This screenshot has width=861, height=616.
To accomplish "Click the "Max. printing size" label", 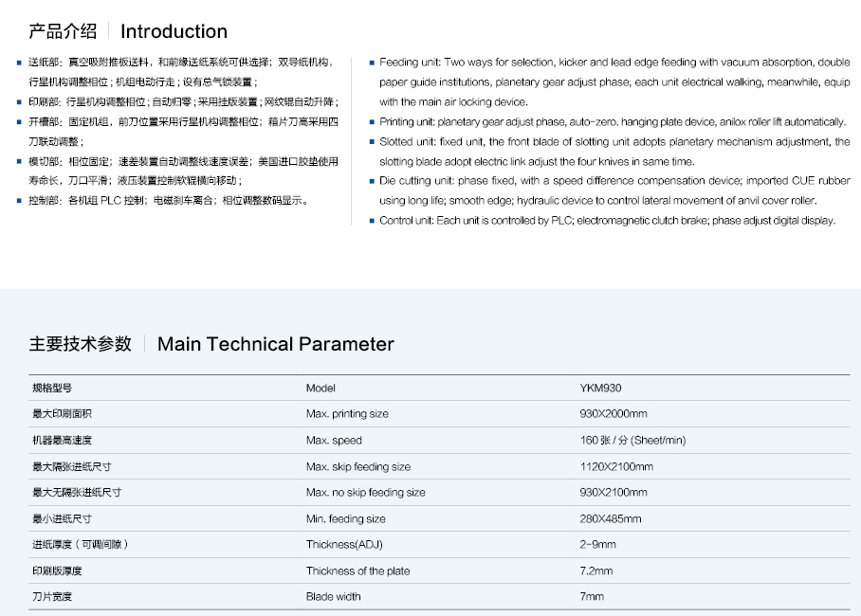I will click(347, 414).
